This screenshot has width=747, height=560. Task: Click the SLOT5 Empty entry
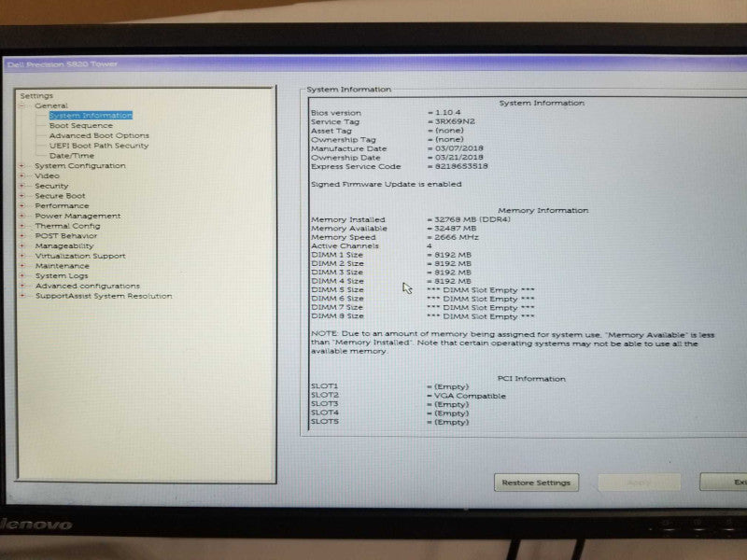pyautogui.click(x=389, y=422)
